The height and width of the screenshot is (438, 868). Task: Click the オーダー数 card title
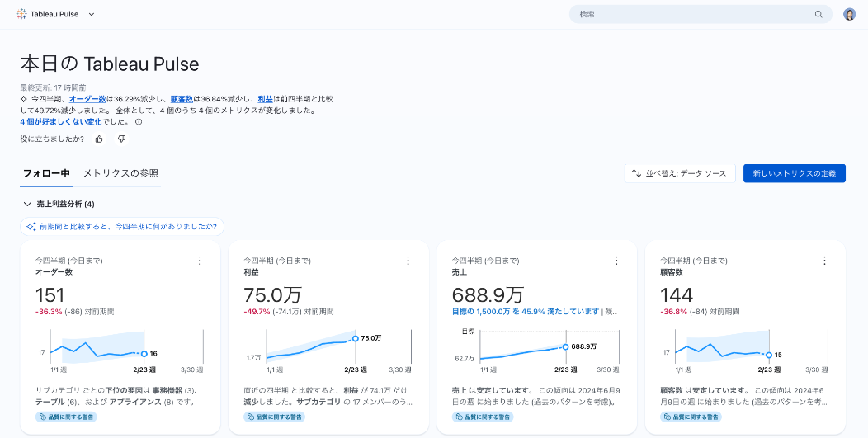point(54,272)
